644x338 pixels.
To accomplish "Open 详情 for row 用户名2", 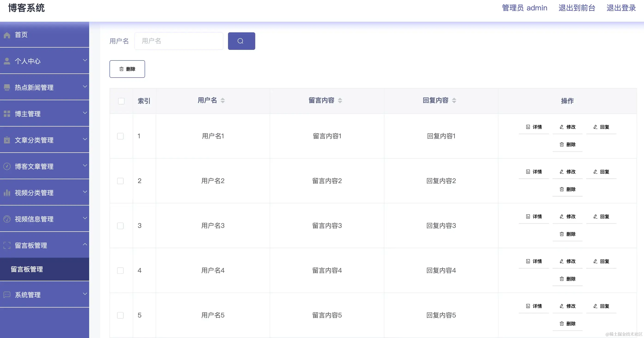I will click(534, 172).
